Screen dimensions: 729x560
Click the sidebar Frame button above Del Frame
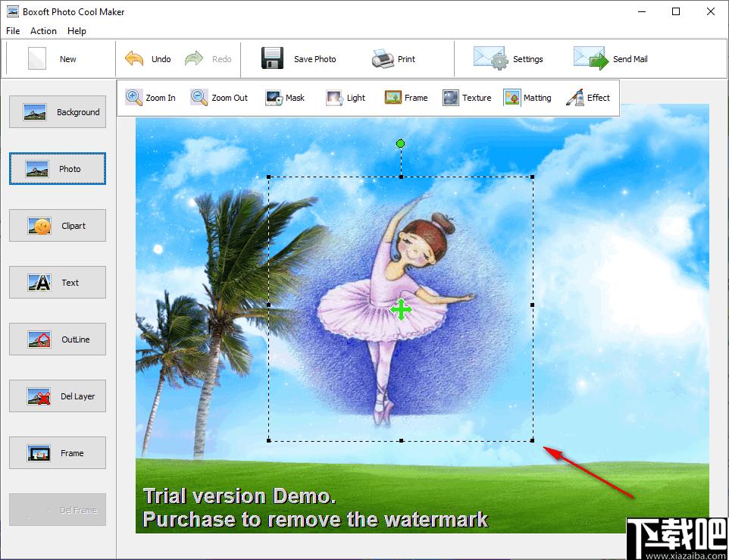click(x=58, y=453)
